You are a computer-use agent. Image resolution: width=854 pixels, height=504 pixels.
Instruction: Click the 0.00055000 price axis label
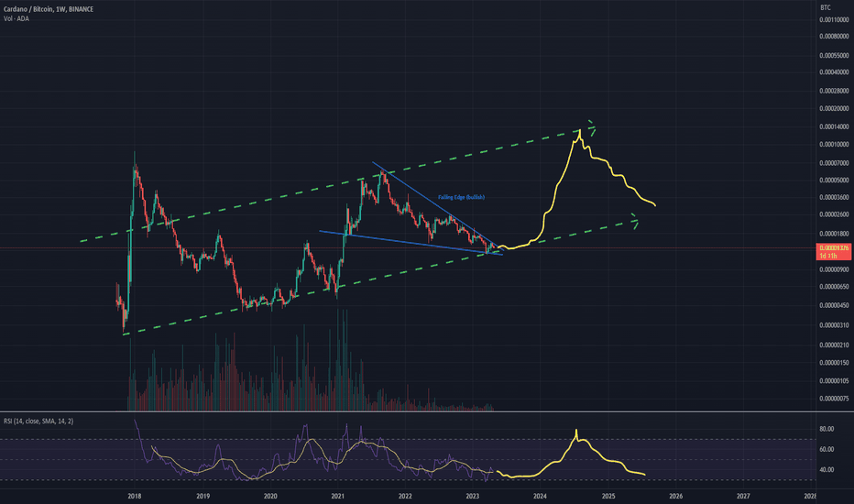[834, 56]
